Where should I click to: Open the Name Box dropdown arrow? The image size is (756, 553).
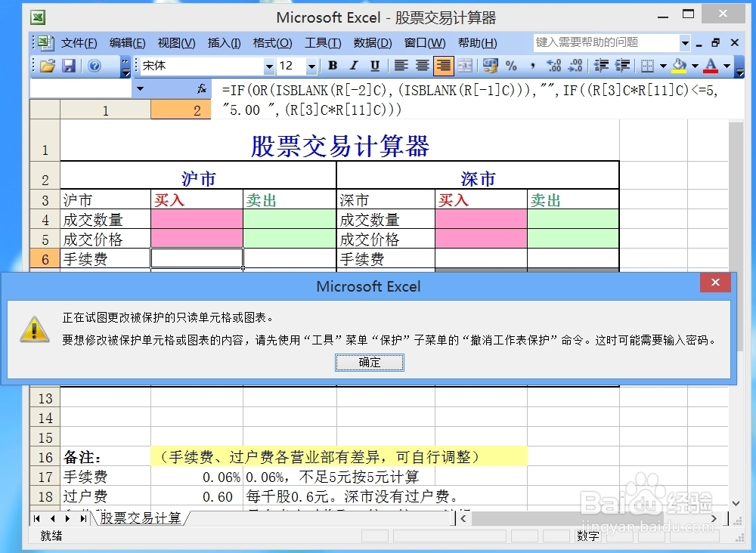point(141,88)
